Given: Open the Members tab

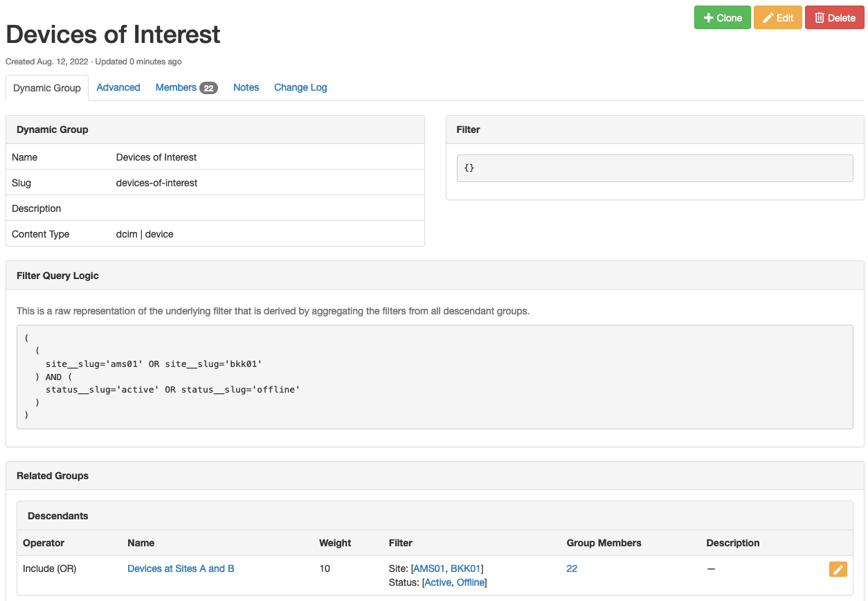Looking at the screenshot, I should (176, 87).
